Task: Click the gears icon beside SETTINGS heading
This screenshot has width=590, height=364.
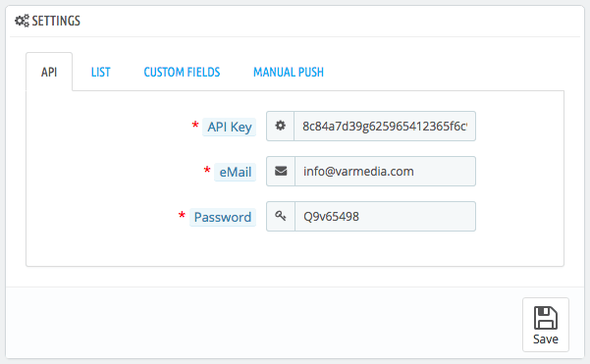Action: pyautogui.click(x=22, y=21)
